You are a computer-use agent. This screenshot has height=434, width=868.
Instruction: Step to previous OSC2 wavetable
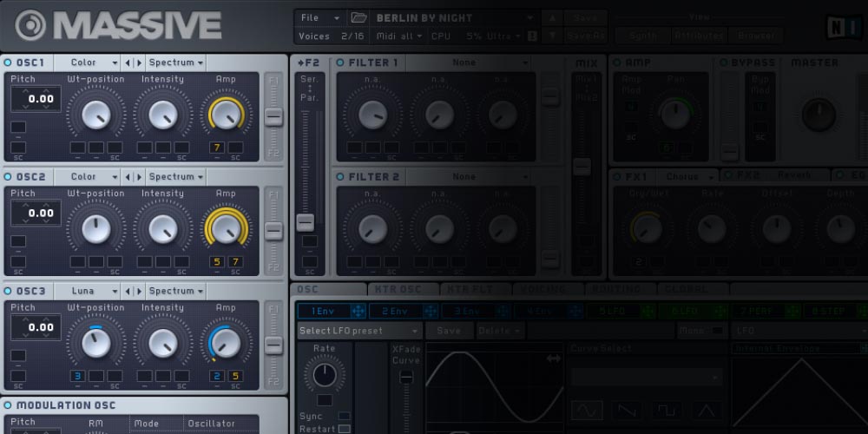[x=128, y=177]
